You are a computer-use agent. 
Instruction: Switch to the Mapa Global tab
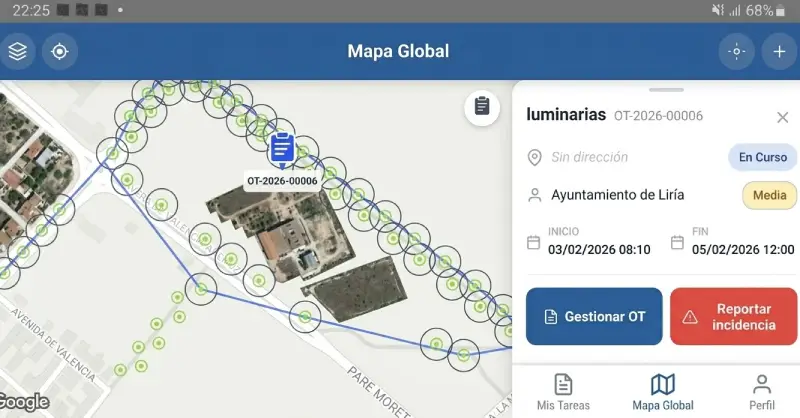coord(662,391)
